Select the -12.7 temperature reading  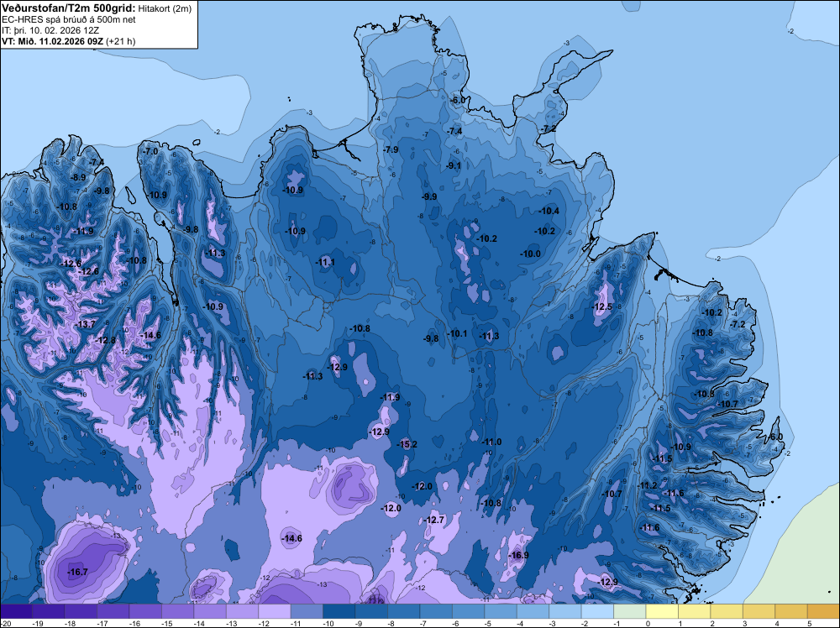[434, 520]
